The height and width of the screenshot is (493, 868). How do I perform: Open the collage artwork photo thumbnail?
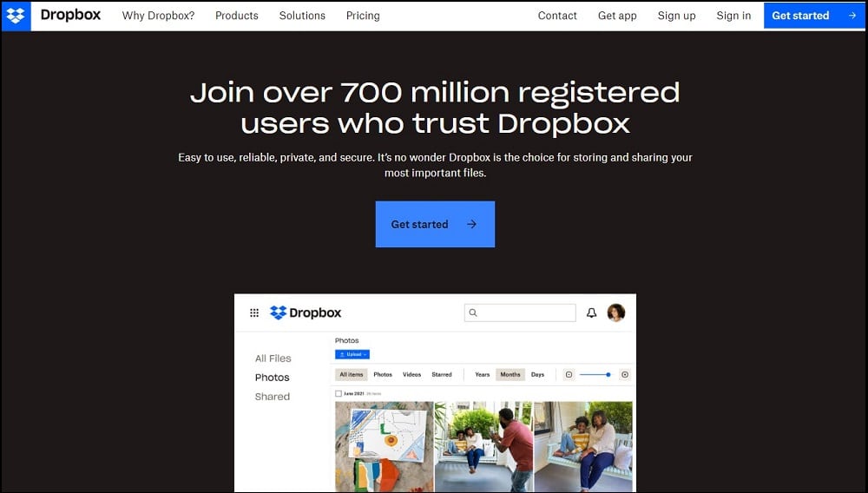385,446
